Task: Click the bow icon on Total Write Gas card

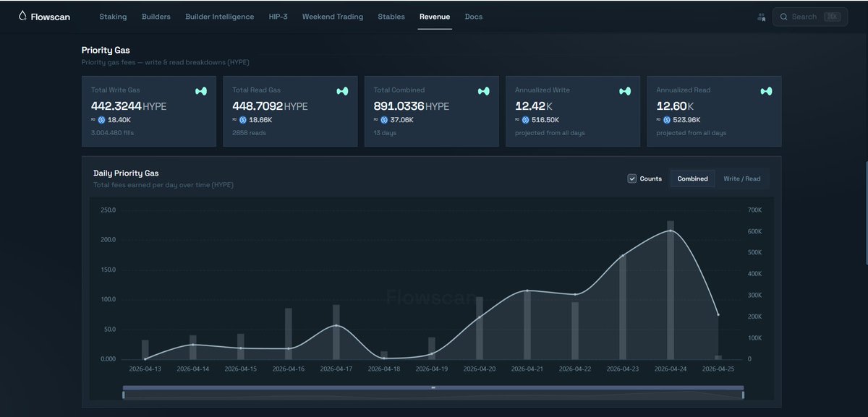Action: click(201, 91)
